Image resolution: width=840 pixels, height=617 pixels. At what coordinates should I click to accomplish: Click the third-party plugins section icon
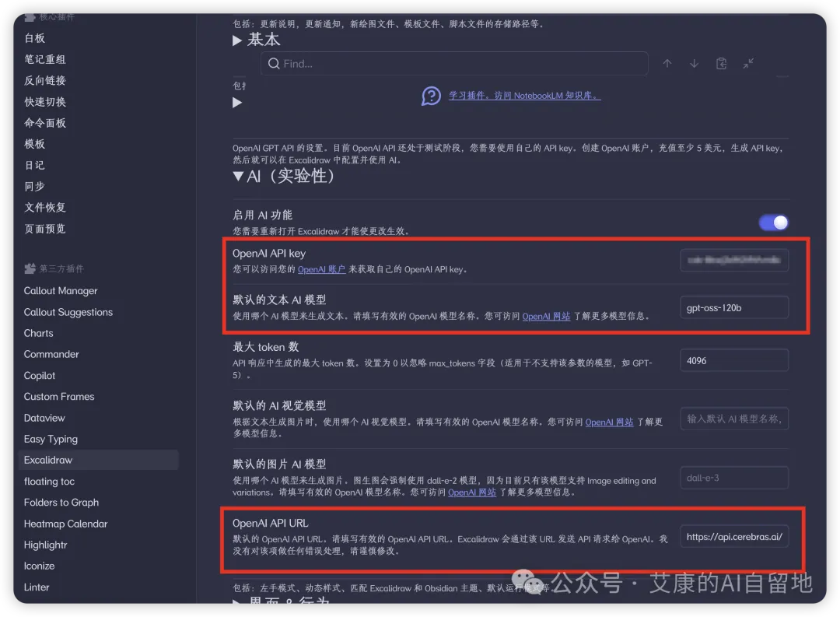click(30, 268)
